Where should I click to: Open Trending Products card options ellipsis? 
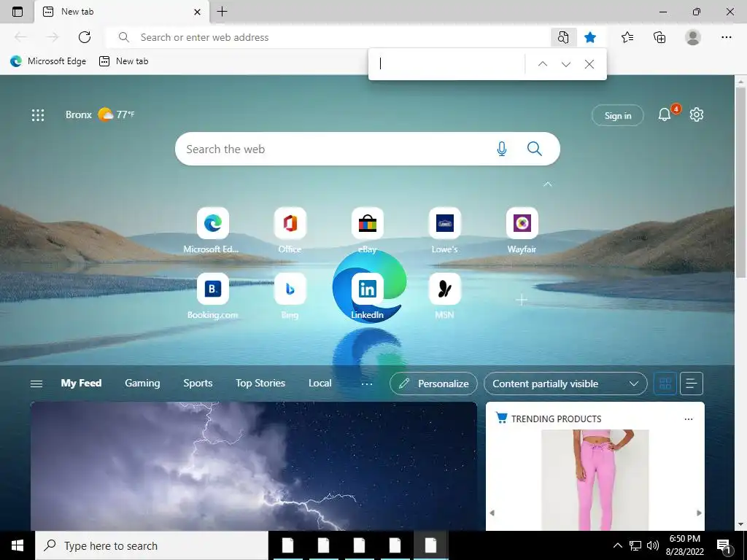pos(689,419)
